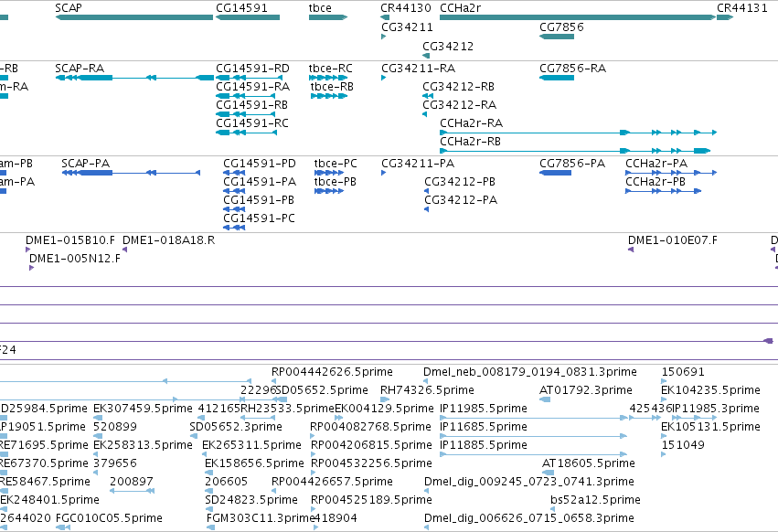
Task: Select the 150691 feature label
Action: tap(683, 372)
